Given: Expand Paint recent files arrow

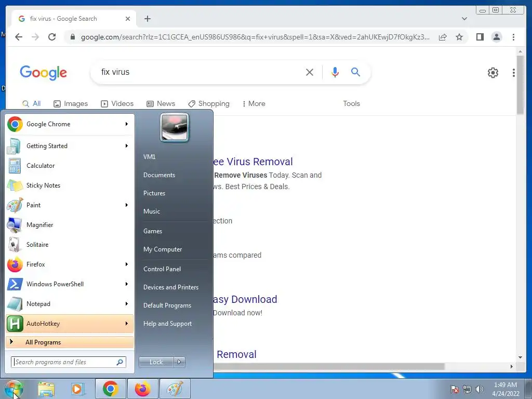Looking at the screenshot, I should (x=127, y=205).
